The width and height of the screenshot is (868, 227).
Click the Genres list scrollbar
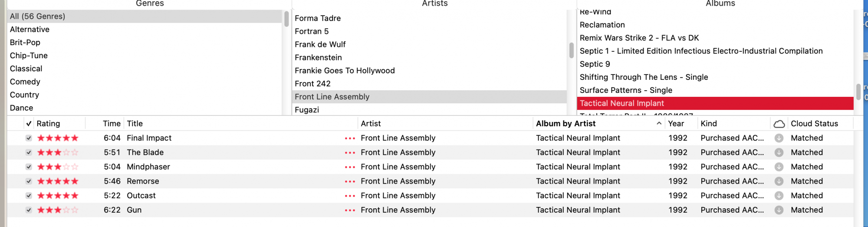286,19
